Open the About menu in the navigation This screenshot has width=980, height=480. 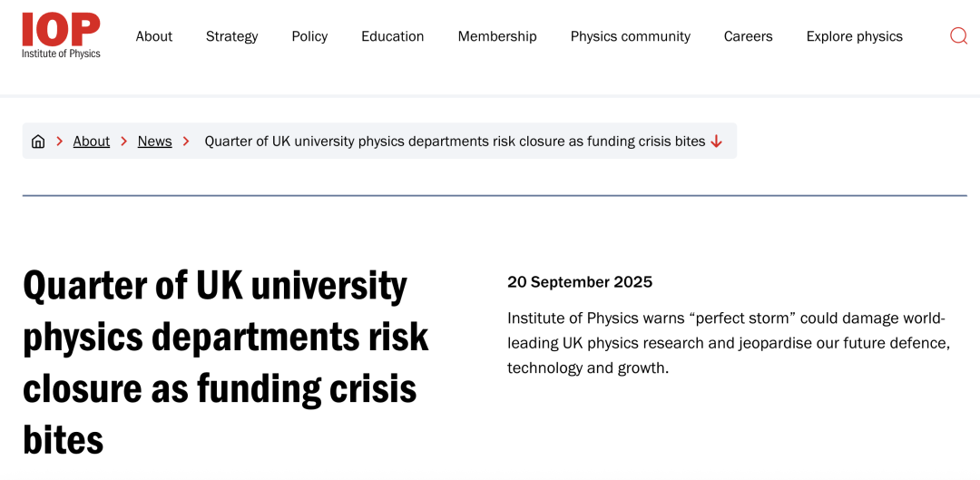153,36
